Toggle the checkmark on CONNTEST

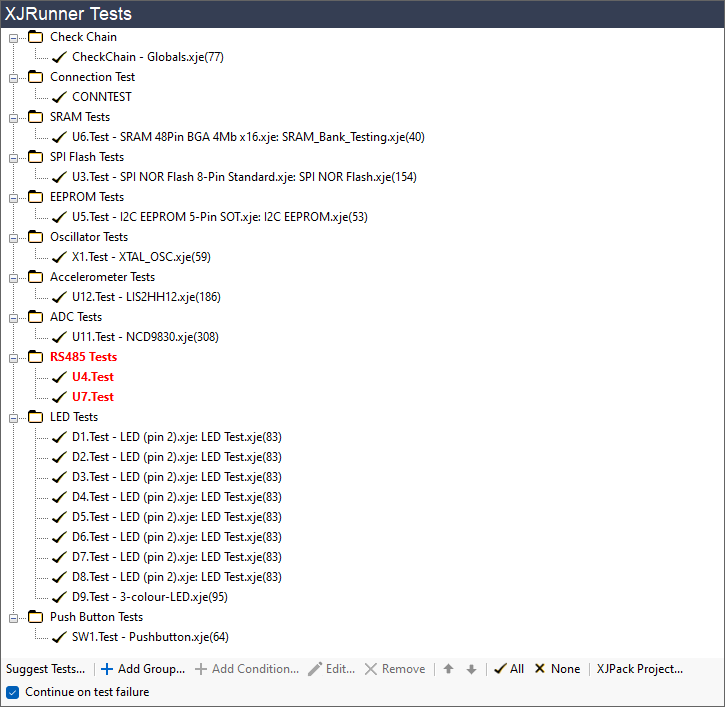tap(59, 97)
